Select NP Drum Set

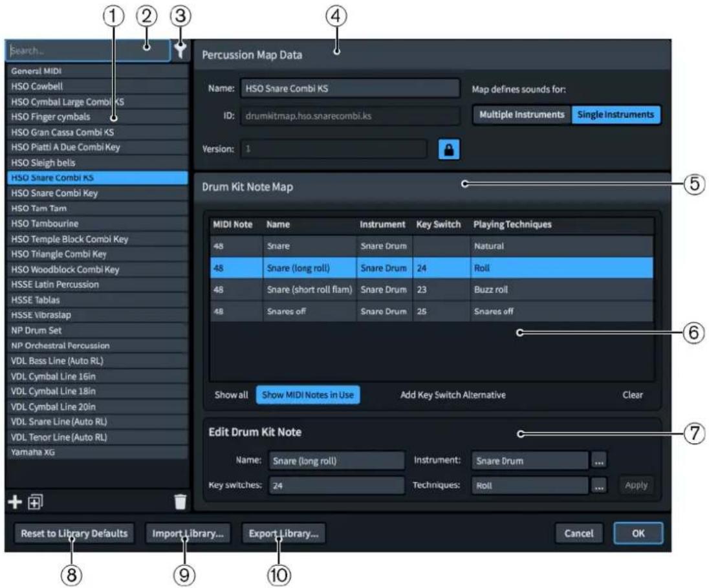tap(97, 331)
